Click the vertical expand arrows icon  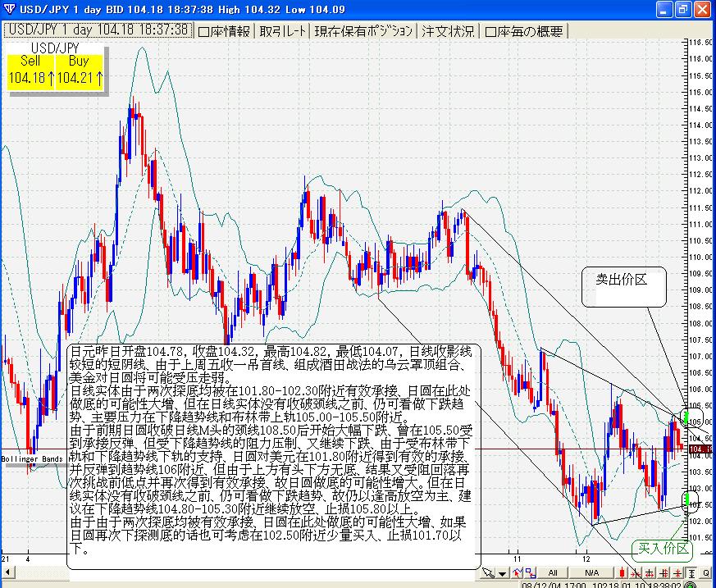pyautogui.click(x=664, y=573)
